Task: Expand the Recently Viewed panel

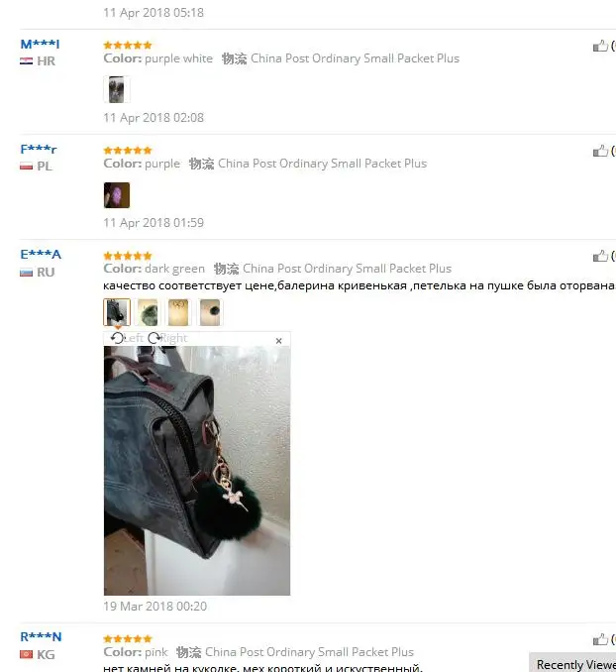Action: [x=572, y=662]
